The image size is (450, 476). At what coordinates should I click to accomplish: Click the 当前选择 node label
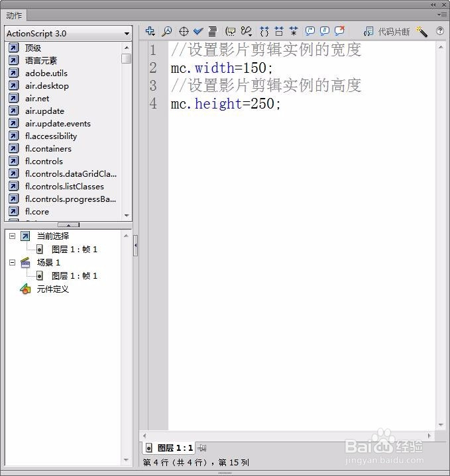coord(52,236)
